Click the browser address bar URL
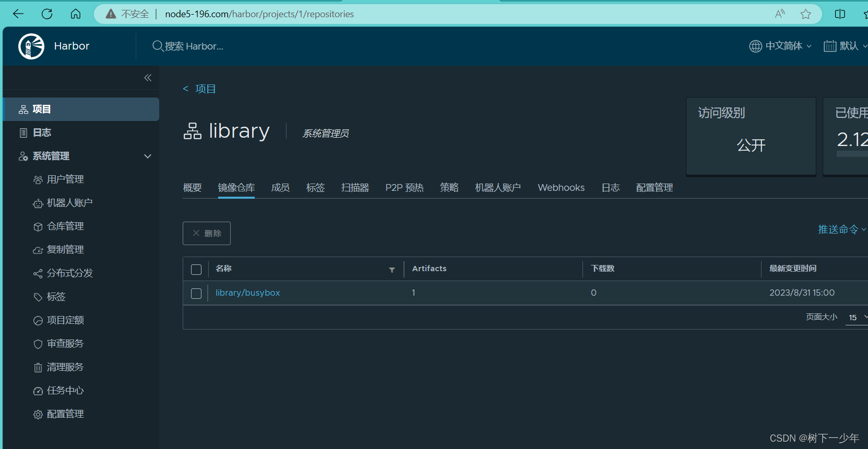868x449 pixels. pyautogui.click(x=259, y=14)
